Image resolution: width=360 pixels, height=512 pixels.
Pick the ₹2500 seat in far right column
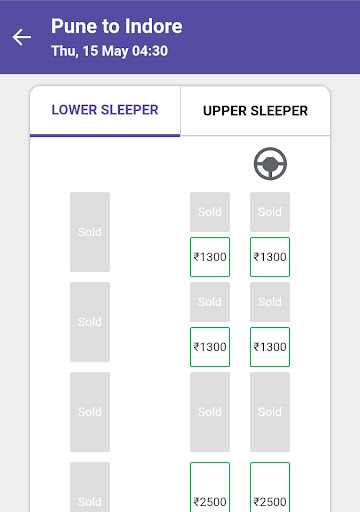tap(270, 487)
